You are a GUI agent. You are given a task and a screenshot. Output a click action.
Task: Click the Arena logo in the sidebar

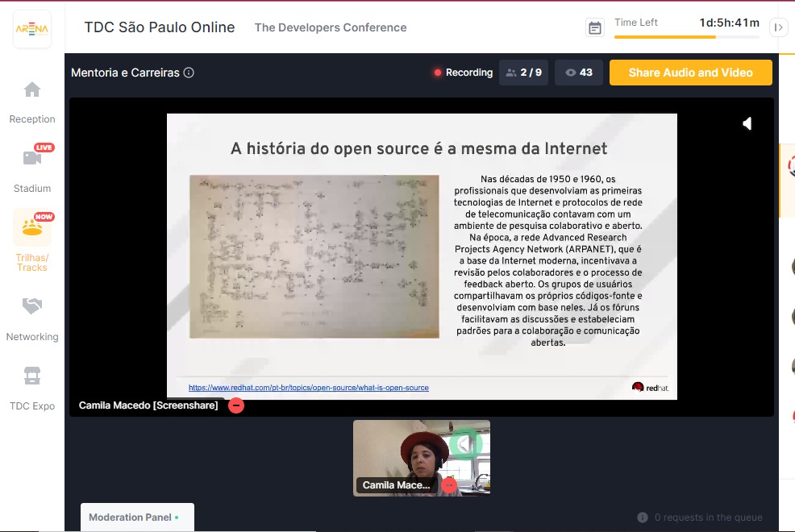tap(32, 29)
